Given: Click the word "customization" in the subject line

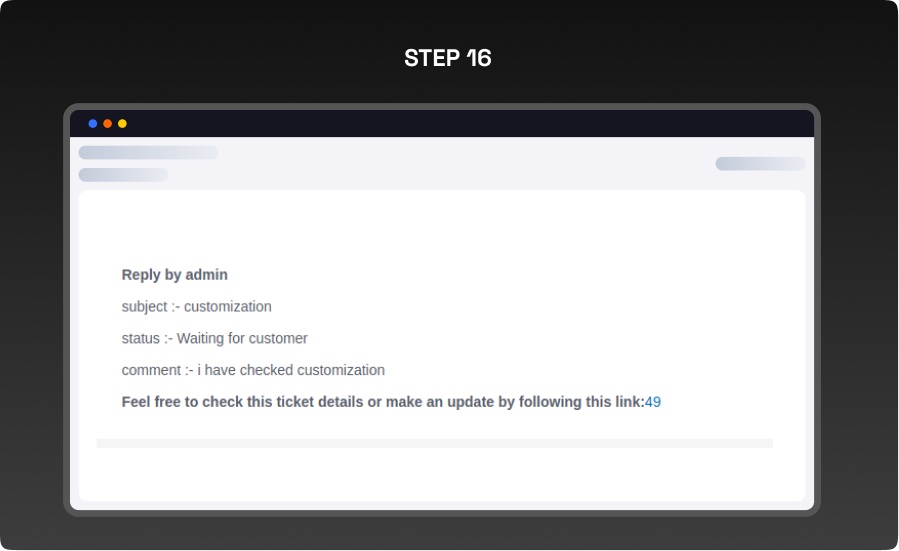Looking at the screenshot, I should pos(228,307).
